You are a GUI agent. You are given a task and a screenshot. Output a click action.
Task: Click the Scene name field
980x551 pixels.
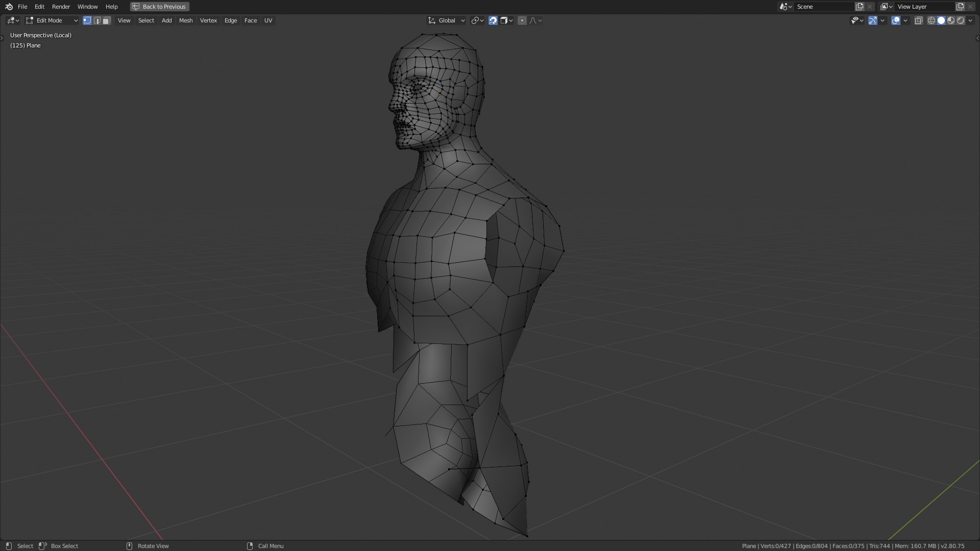[x=823, y=7]
